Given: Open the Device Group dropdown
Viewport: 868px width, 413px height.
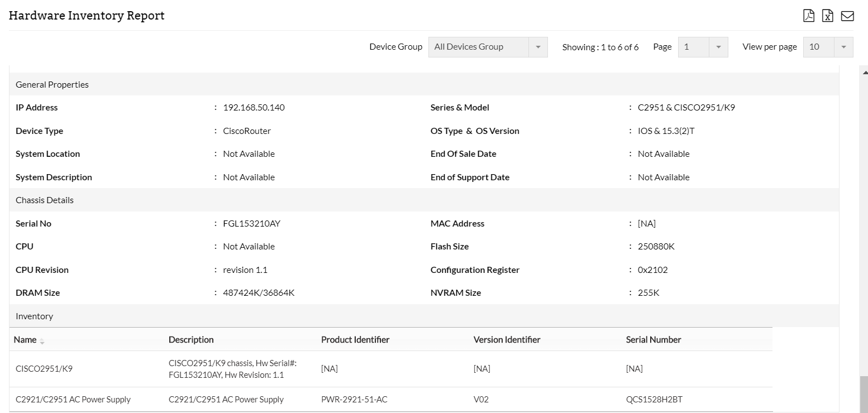Looking at the screenshot, I should tap(537, 47).
